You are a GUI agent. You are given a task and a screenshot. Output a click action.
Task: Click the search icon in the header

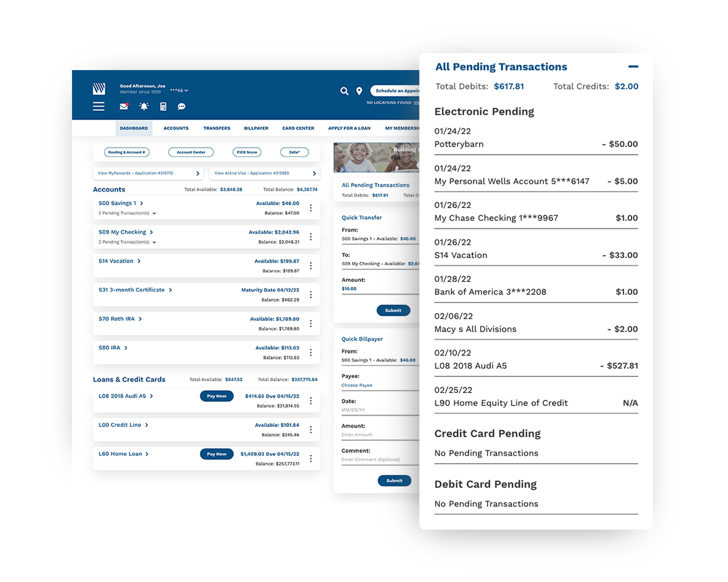coord(345,91)
